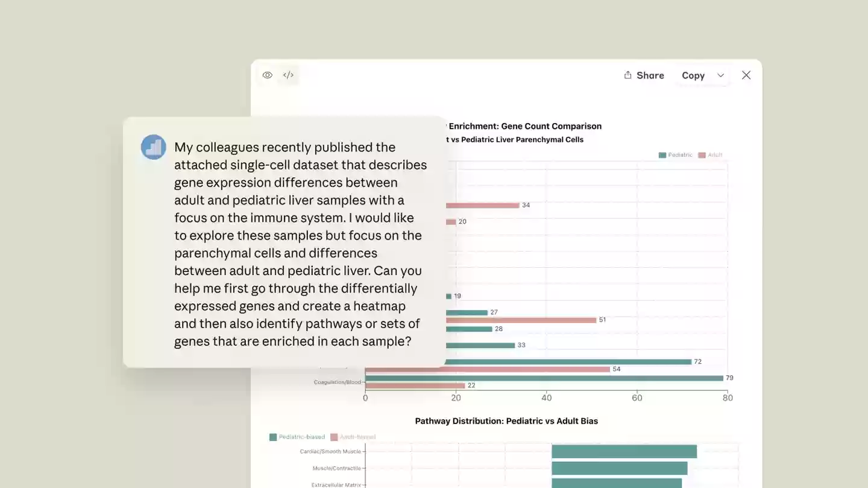This screenshot has height=488, width=868.
Task: Select the pediatric bar labeled 33
Action: tap(480, 346)
